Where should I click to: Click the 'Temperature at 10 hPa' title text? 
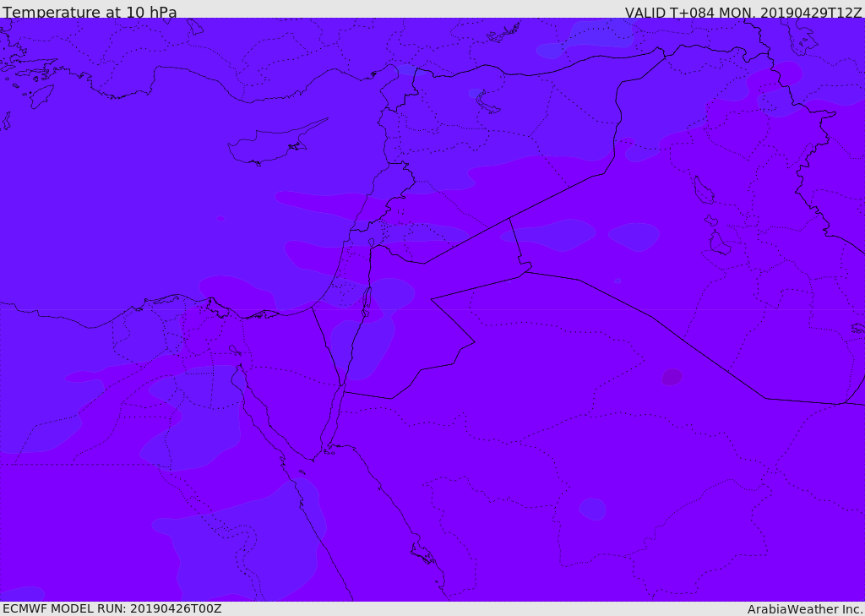click(x=90, y=11)
